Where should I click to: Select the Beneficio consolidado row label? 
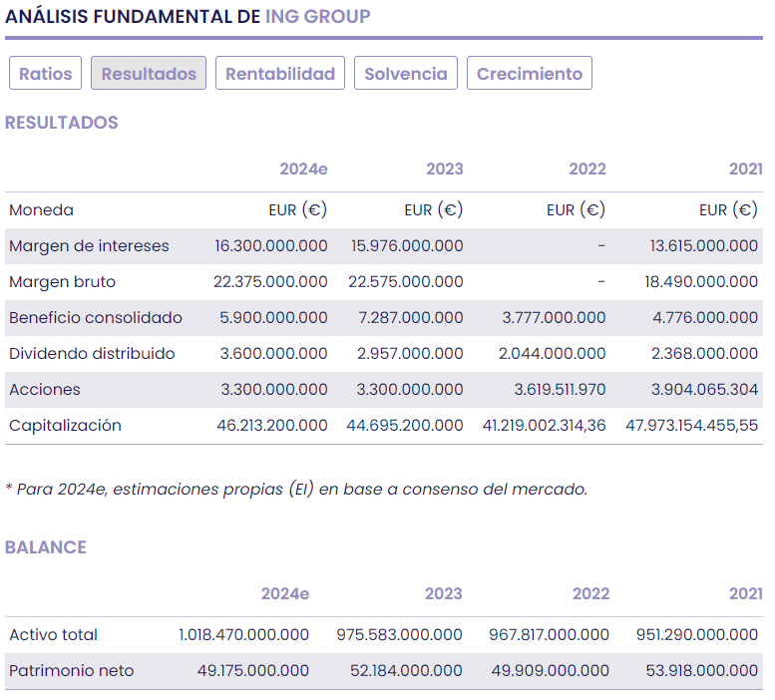96,318
